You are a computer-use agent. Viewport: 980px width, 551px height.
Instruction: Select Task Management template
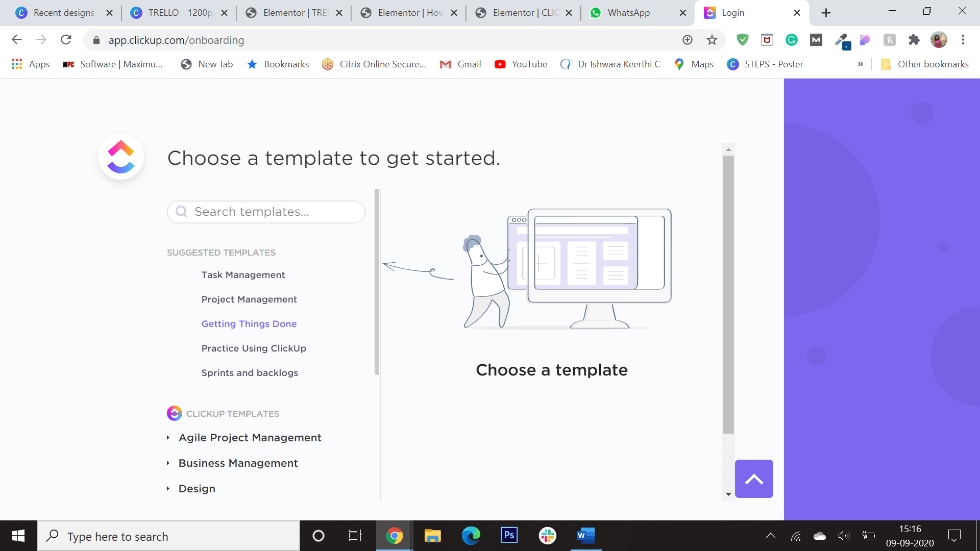[242, 274]
